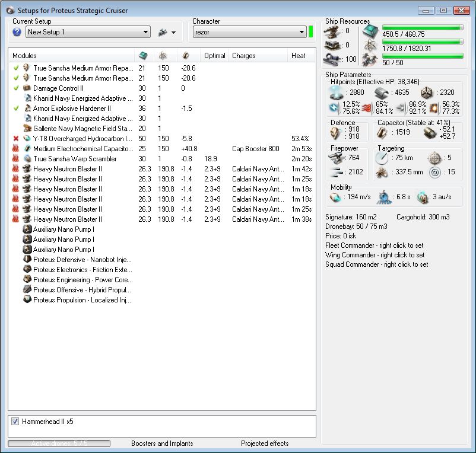Click the Proteus Offensive subsystem icon

point(27,289)
